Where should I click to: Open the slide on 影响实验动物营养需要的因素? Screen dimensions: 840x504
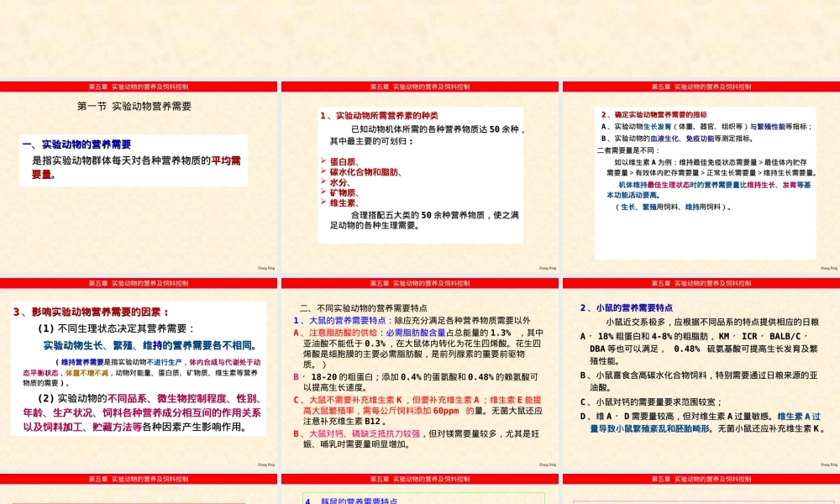click(x=139, y=374)
